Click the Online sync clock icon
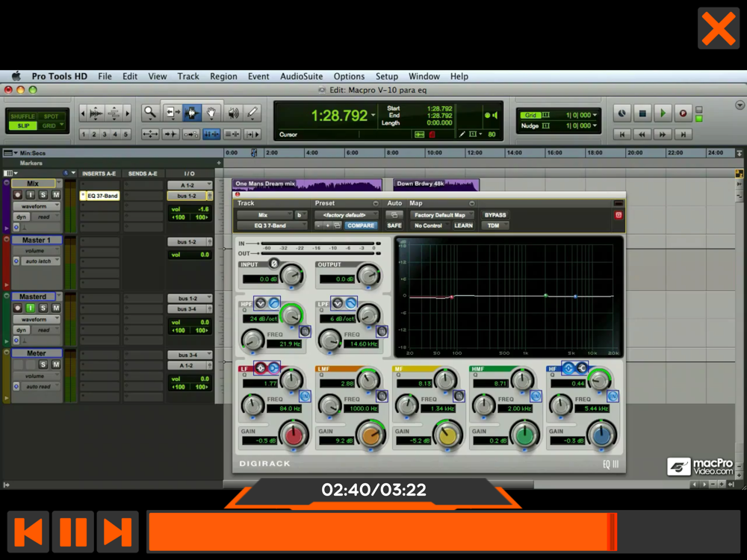 (x=622, y=113)
